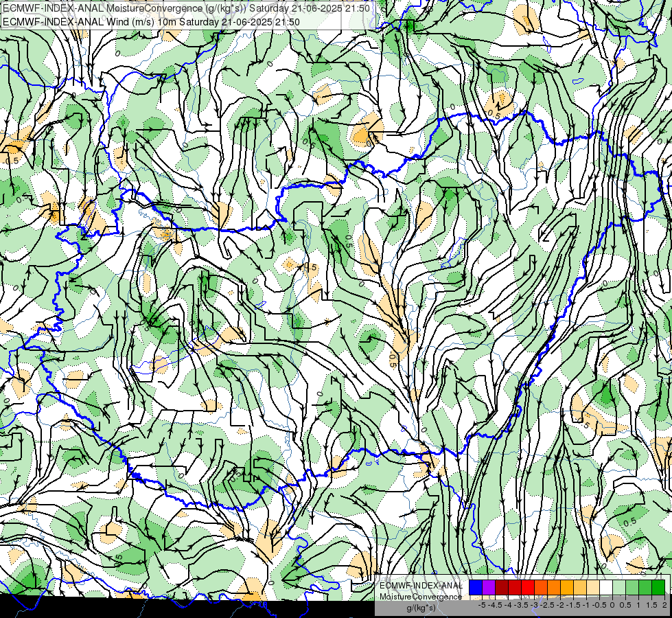Screen dimensions: 672x618
Task: Click the MoistureConvergence title line at top
Action: (187, 8)
